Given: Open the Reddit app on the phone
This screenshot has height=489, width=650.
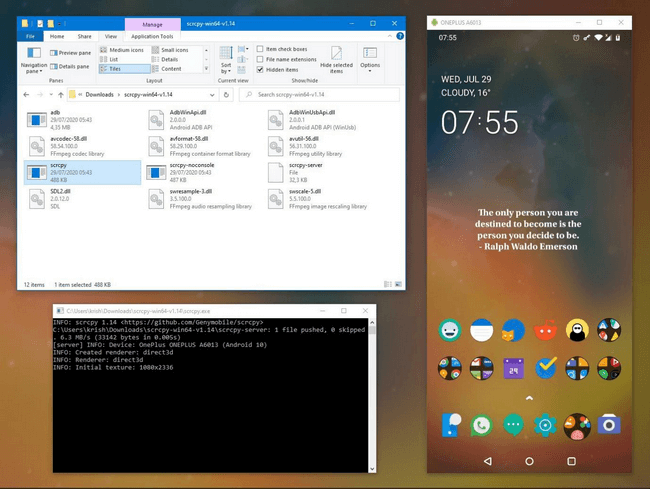Looking at the screenshot, I should coord(545,330).
